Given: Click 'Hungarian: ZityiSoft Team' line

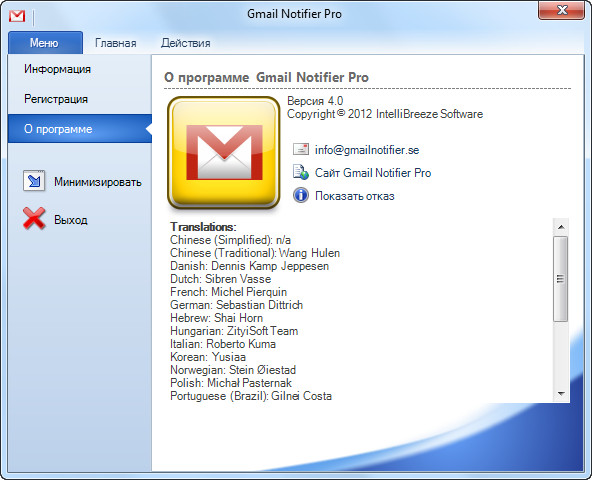Looking at the screenshot, I should click(x=234, y=331).
